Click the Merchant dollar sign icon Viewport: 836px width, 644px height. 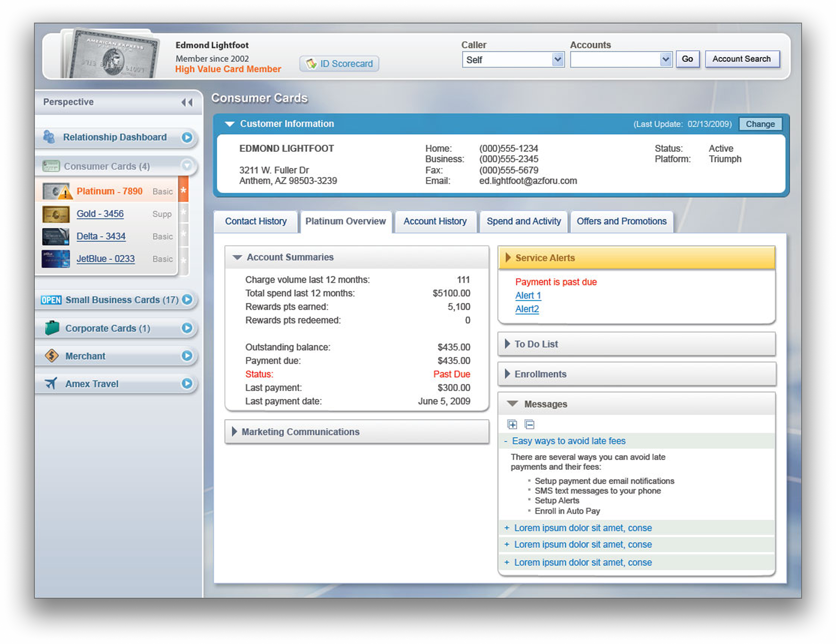point(52,355)
